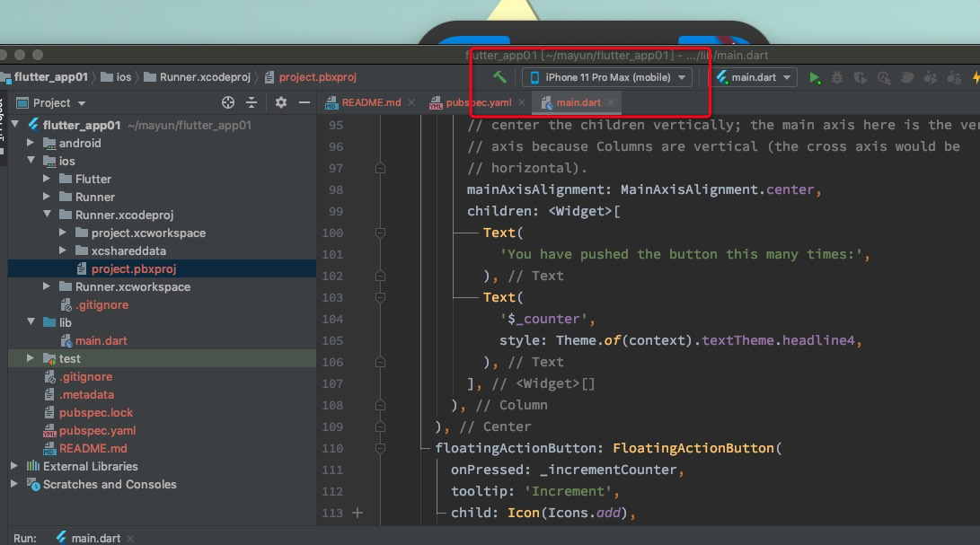Toggle fold marker at line 97
Viewport: 980px width, 545px height.
click(x=380, y=168)
